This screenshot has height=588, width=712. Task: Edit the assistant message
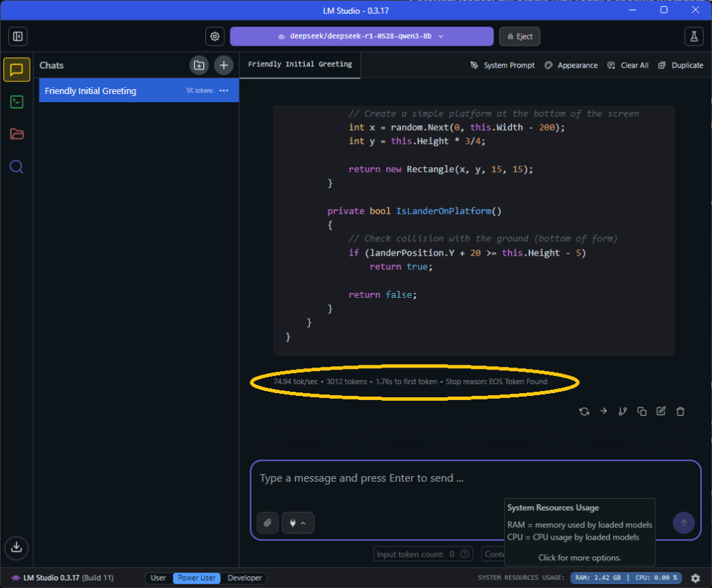pos(661,411)
